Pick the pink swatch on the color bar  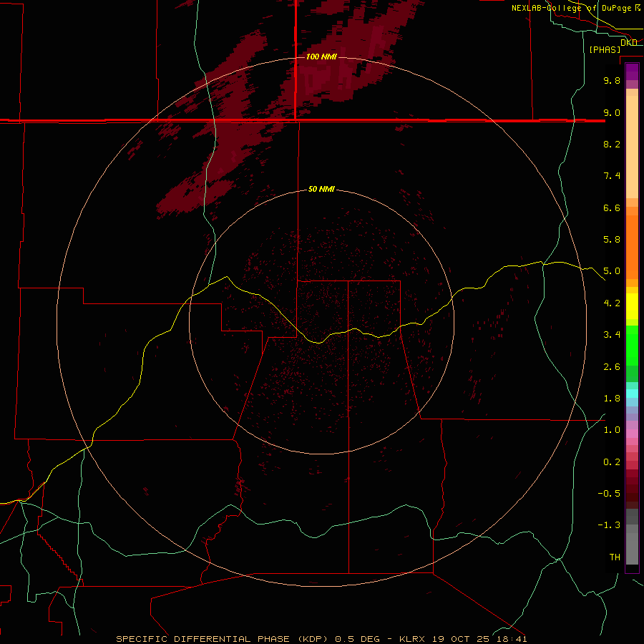point(632,434)
